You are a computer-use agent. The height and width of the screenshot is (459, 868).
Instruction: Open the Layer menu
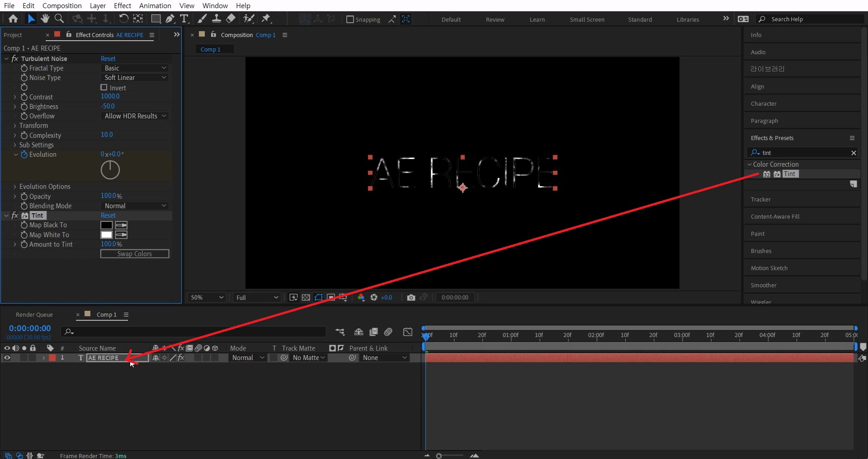(x=98, y=5)
